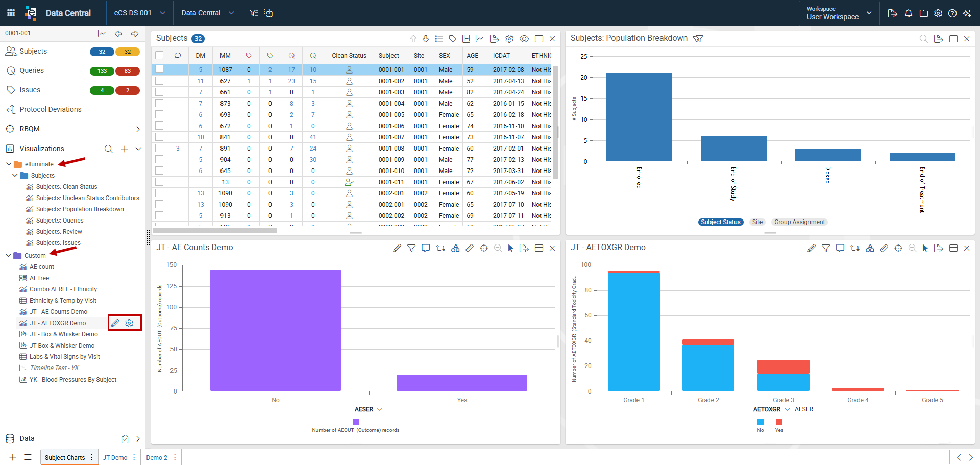This screenshot has width=980, height=465.
Task: Collapse the Subjects folder in tree
Action: pyautogui.click(x=15, y=176)
